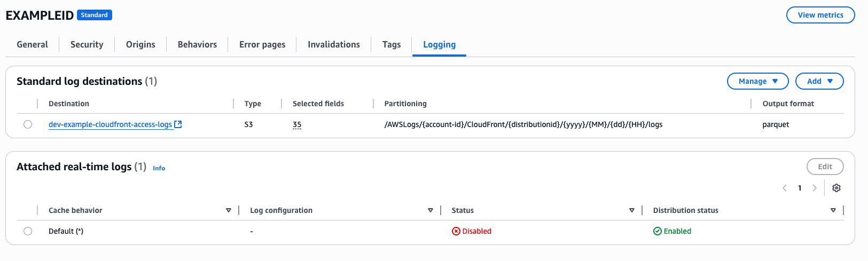
Task: Open the dev-example-cloudfront-access-logs S3 link
Action: 110,124
